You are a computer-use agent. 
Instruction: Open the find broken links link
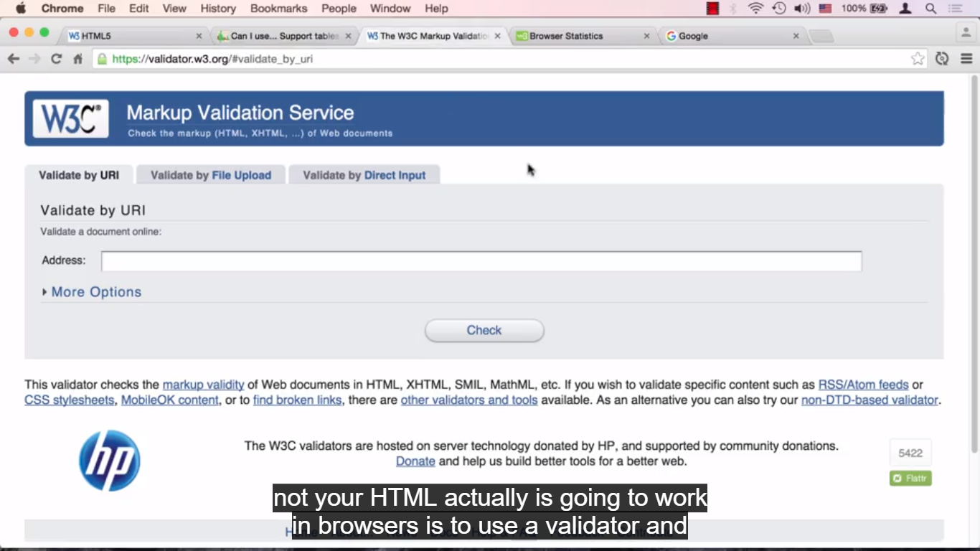(x=298, y=400)
